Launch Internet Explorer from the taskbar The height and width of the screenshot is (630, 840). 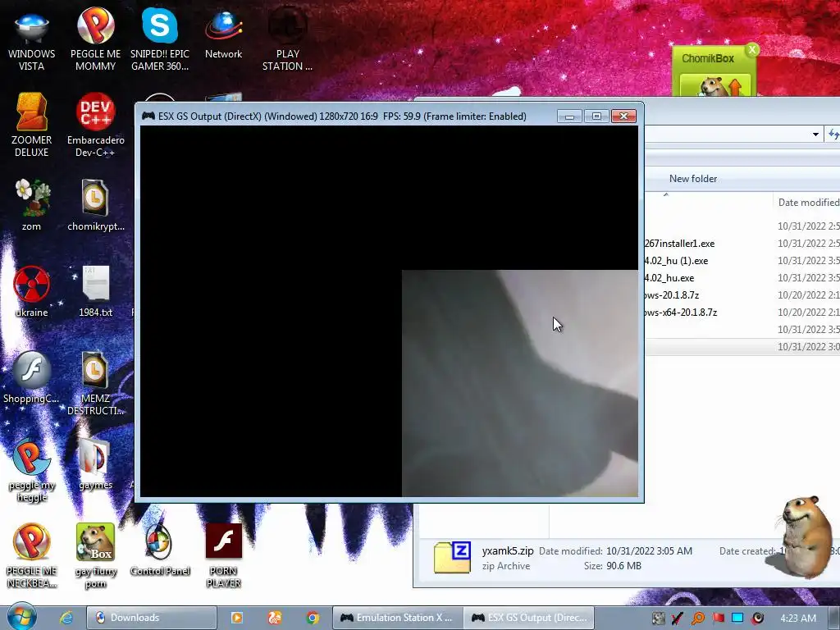click(66, 617)
